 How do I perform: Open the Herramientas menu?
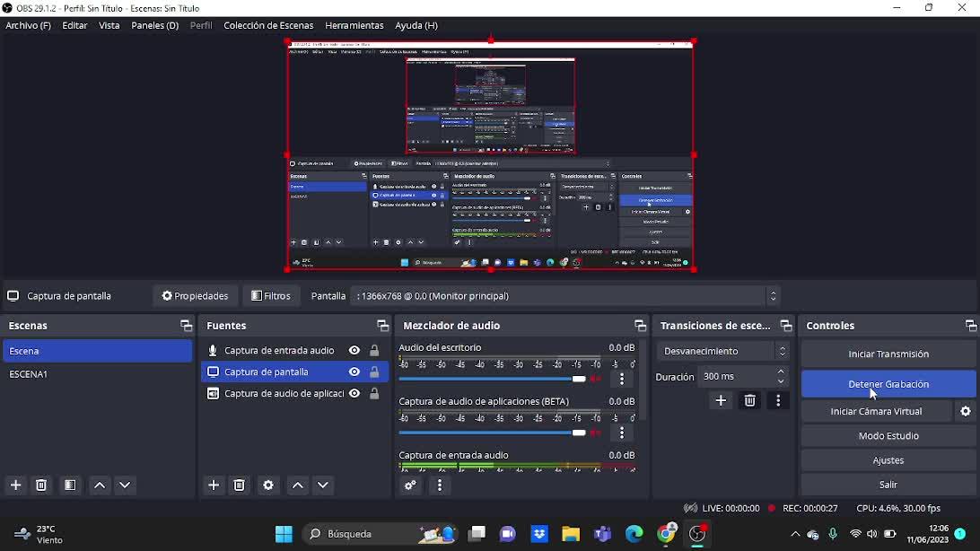354,26
